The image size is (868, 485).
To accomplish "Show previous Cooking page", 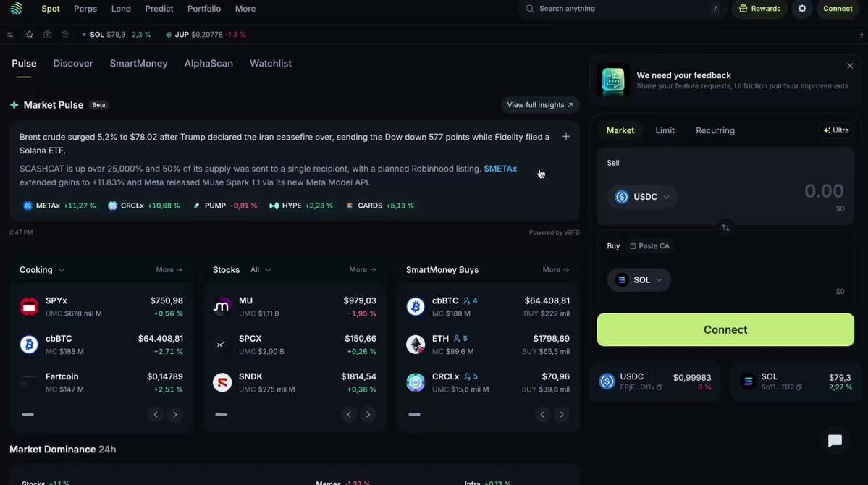I will 156,414.
